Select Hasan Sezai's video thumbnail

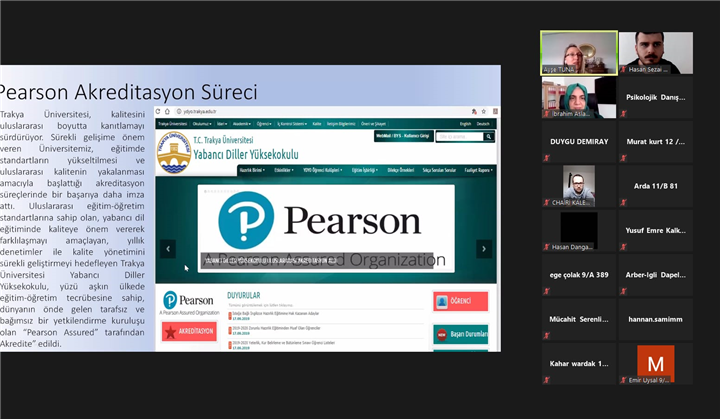coord(656,53)
